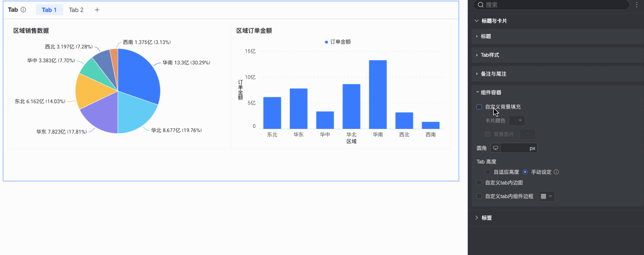Tick the 自定义tab内组件边框 checkbox
Viewport: 644px width, 255px height.
pos(479,196)
